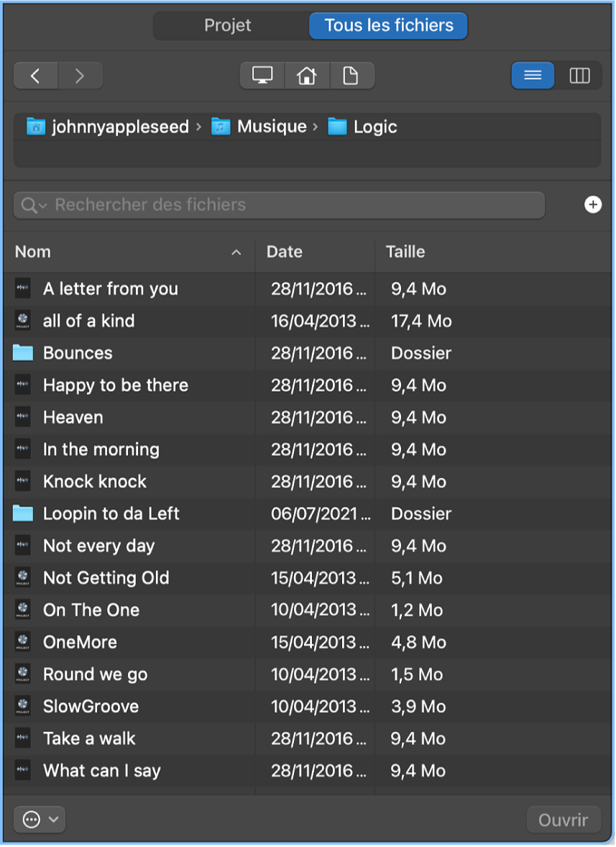This screenshot has width=616, height=847.
Task: Switch to column view
Action: point(579,75)
